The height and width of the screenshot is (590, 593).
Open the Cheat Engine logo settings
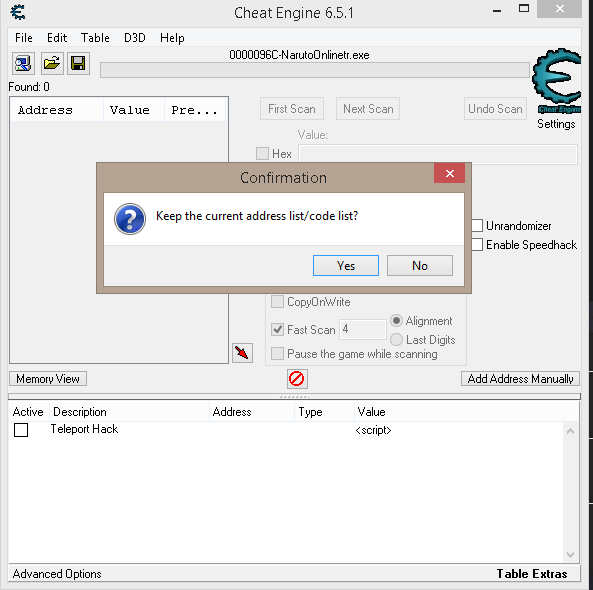point(556,81)
